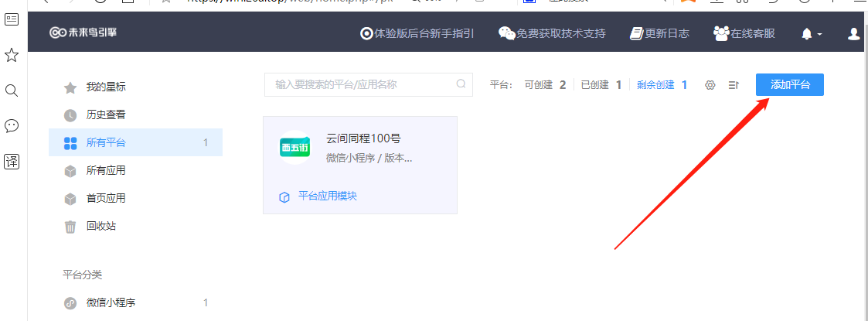Click the 平台应用模块 cube icon
The height and width of the screenshot is (321, 868).
[284, 196]
